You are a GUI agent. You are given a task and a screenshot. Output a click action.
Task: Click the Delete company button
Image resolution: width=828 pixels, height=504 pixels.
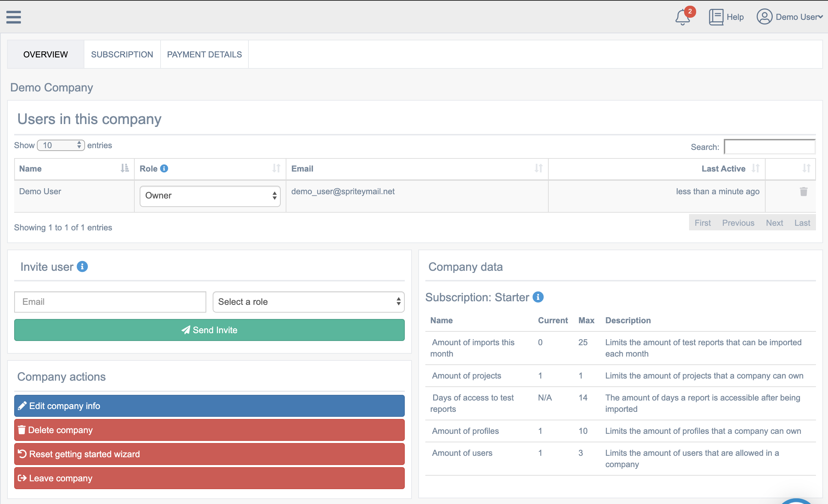coord(209,430)
